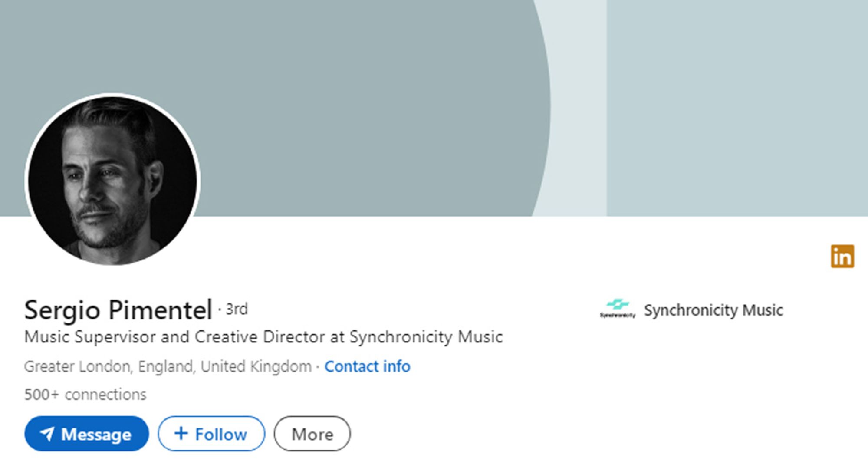
Task: Follow Sergio Pimentel
Action: click(211, 434)
